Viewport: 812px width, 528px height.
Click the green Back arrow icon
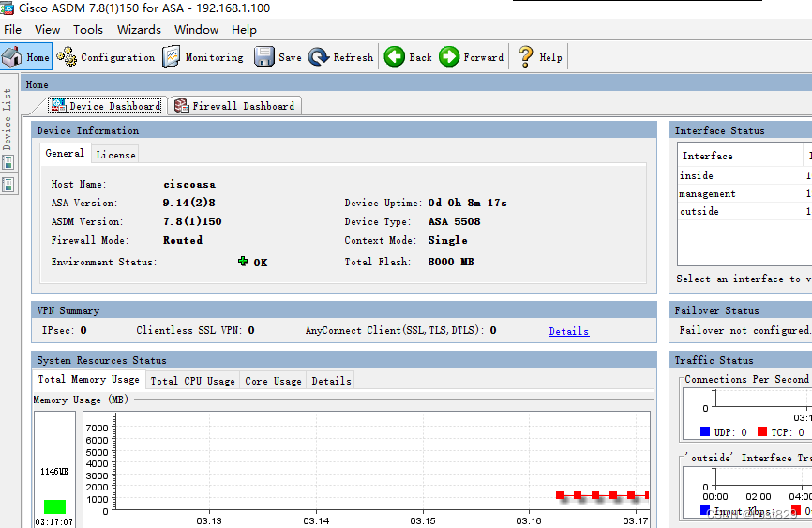(395, 57)
